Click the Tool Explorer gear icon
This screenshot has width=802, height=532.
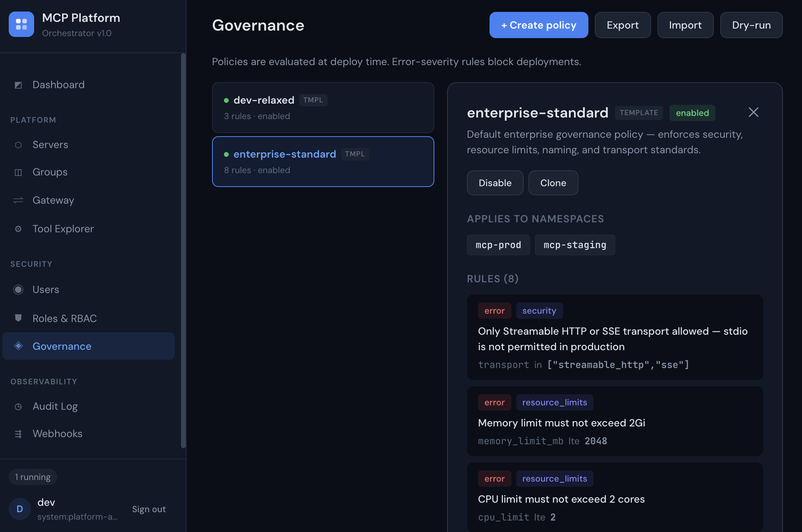(x=18, y=229)
